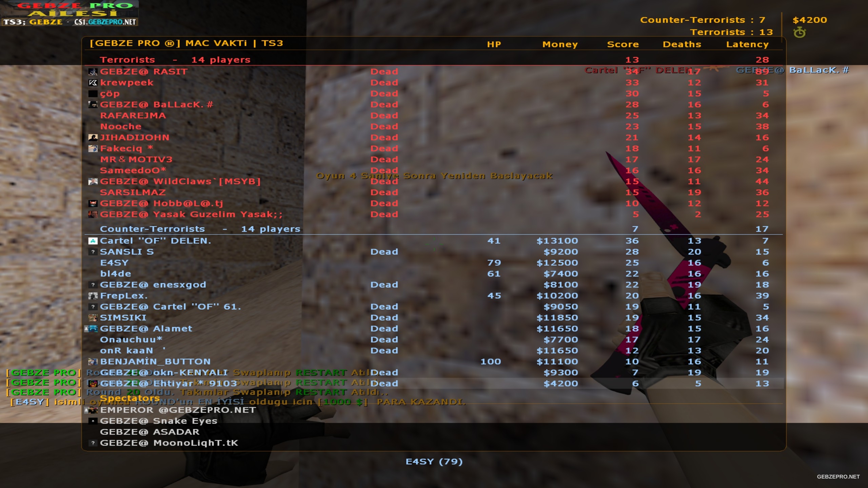Click GEBZE@ Hobb@L@.tj avatar icon

click(x=93, y=203)
